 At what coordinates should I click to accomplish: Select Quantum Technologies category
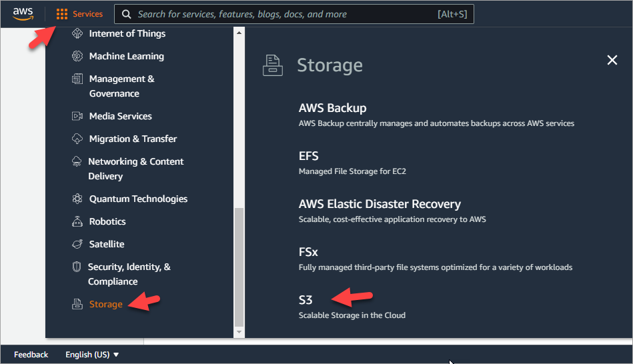[x=138, y=199]
